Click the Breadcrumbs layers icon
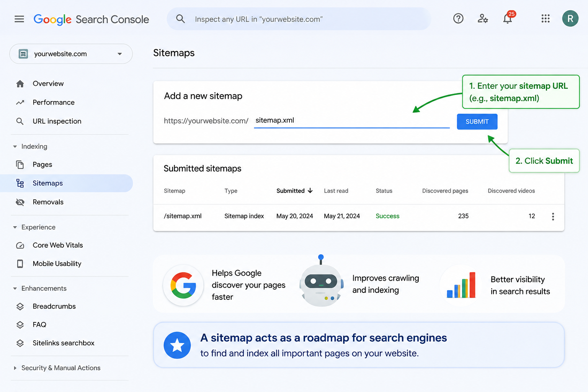The image size is (588, 392). tap(20, 307)
